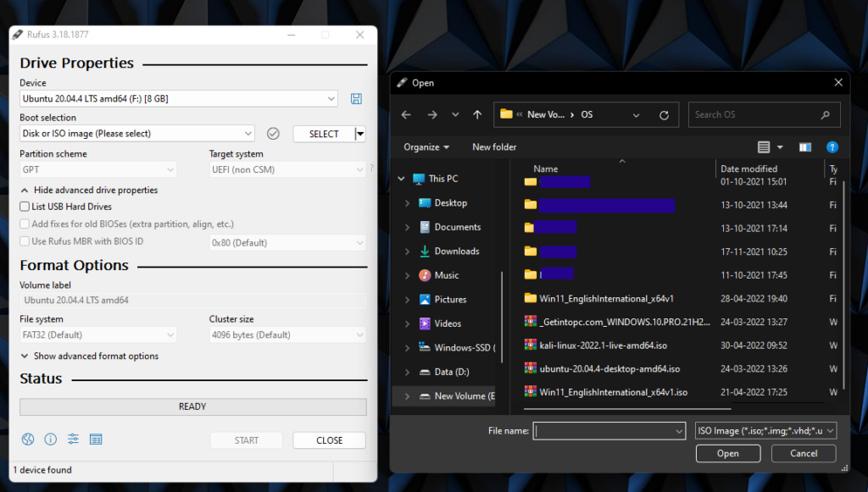Open the recent locations chevron dropdown

click(x=455, y=114)
